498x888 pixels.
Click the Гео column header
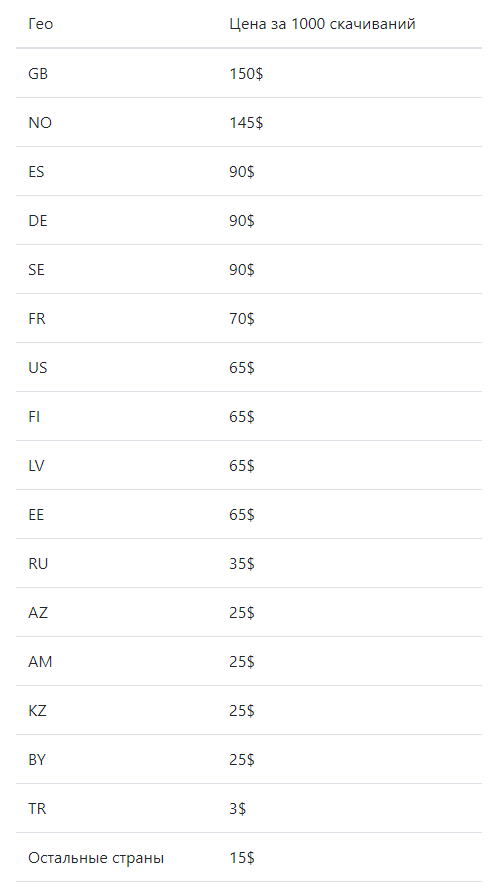click(40, 24)
